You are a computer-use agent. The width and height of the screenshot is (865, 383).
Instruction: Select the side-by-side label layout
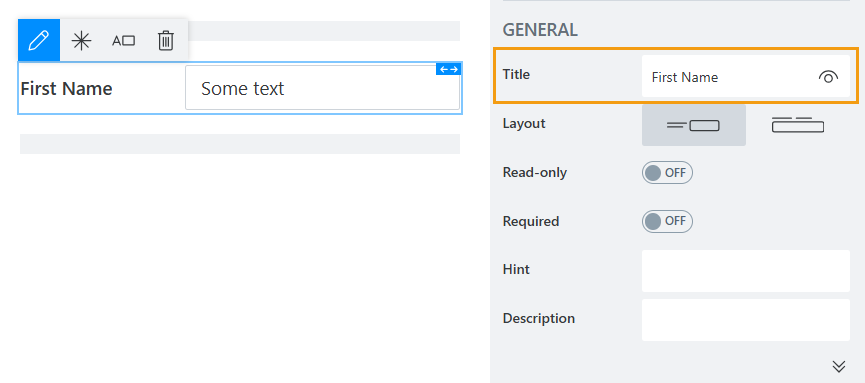[x=693, y=125]
